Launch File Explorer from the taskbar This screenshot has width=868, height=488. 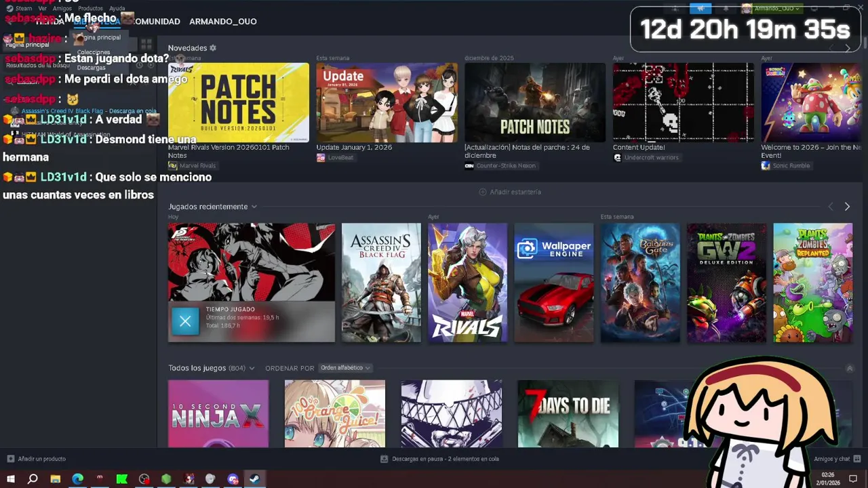click(x=56, y=479)
